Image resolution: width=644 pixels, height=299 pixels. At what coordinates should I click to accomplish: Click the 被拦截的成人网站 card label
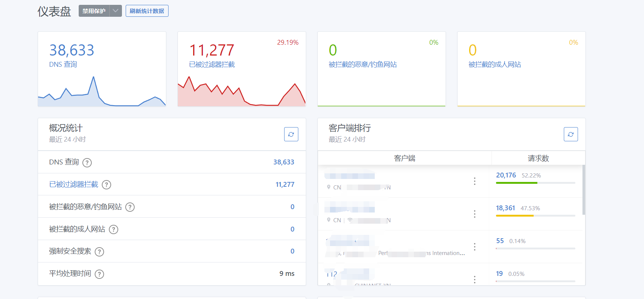494,64
